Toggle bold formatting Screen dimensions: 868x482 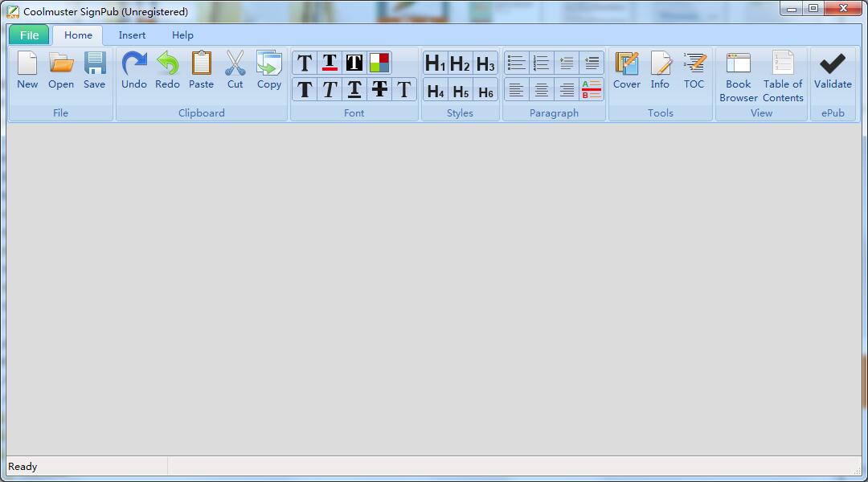click(305, 89)
